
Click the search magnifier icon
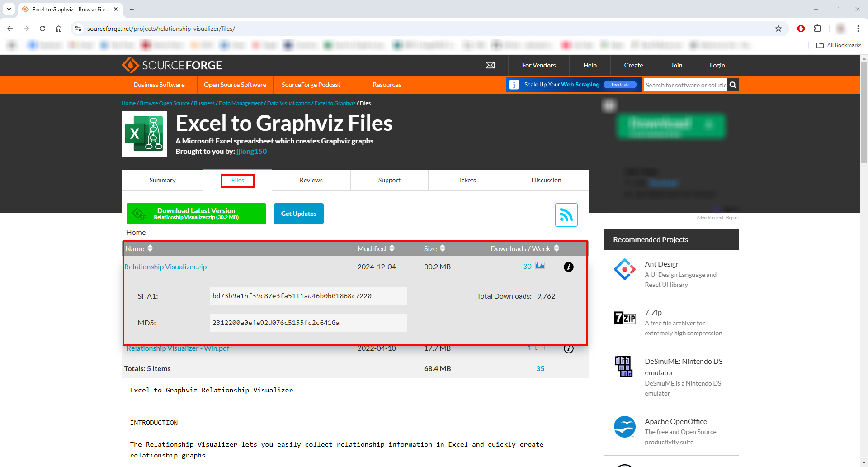(733, 85)
